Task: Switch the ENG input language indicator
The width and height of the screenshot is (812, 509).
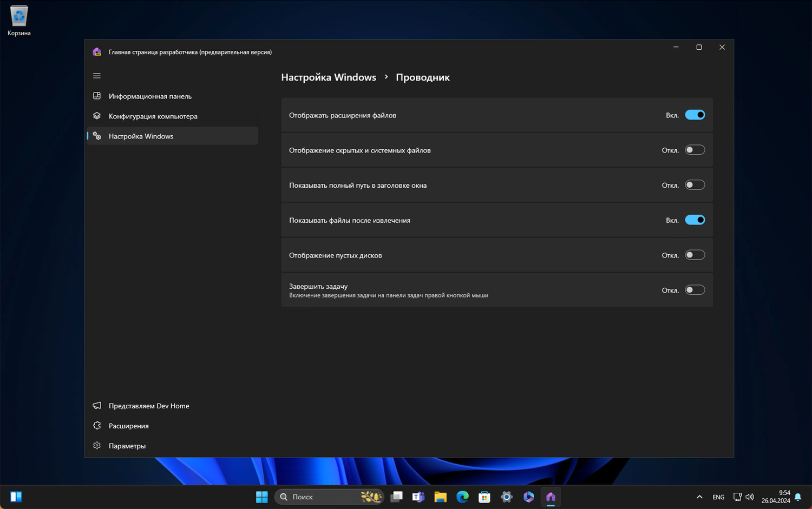Action: (718, 497)
